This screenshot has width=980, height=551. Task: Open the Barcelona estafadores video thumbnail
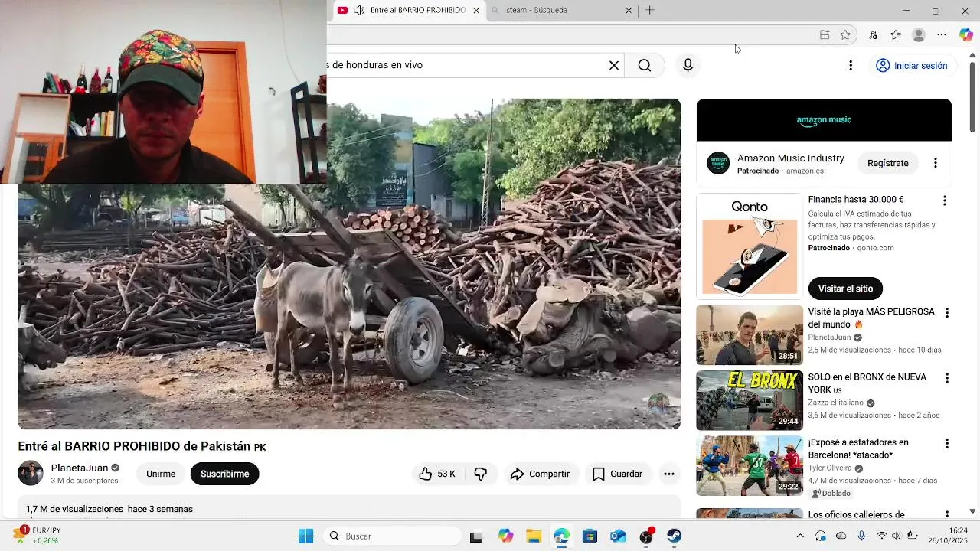750,465
